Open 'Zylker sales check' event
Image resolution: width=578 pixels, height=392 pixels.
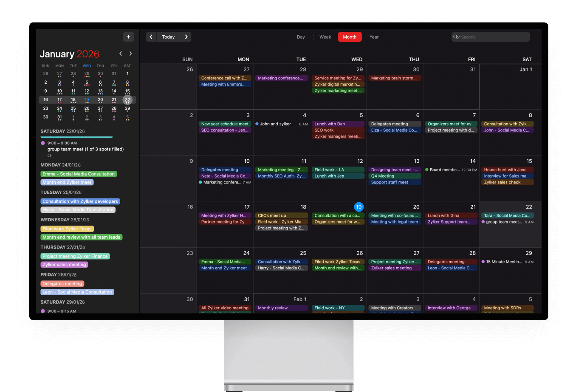(x=508, y=182)
